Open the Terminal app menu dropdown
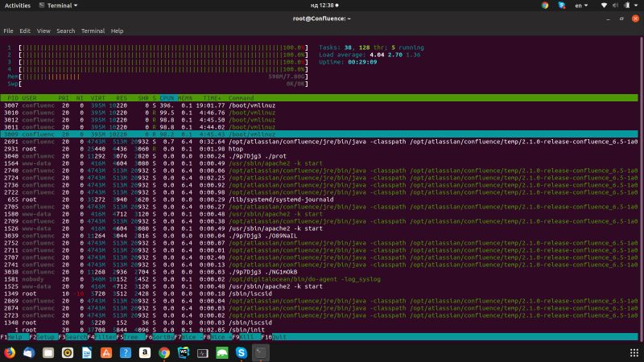Viewport: 644px width, 362px height. 58,6
